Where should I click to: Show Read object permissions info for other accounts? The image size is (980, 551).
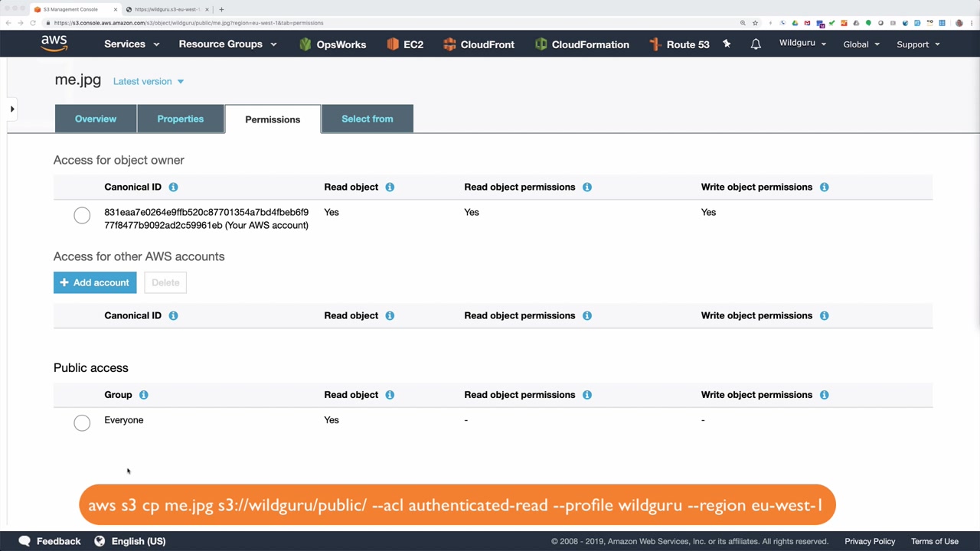pos(587,315)
